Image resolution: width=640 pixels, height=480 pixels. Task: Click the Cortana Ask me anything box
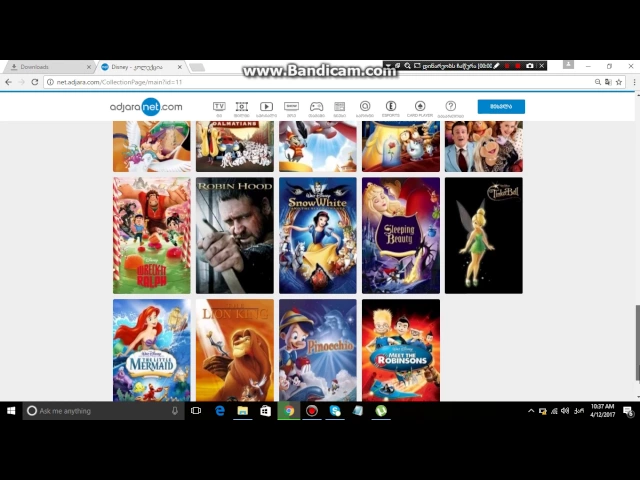(x=103, y=411)
